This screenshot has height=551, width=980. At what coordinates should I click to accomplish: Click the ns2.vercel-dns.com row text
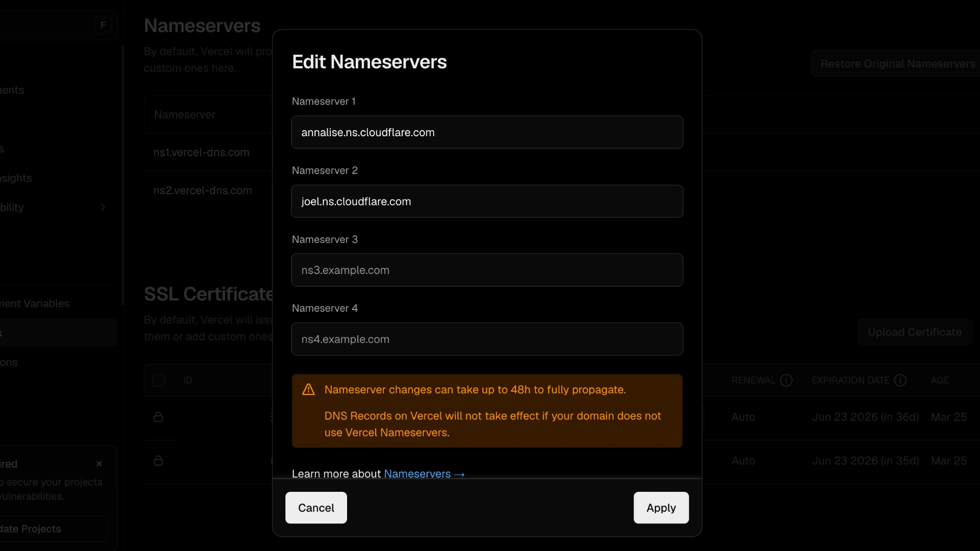pyautogui.click(x=203, y=190)
